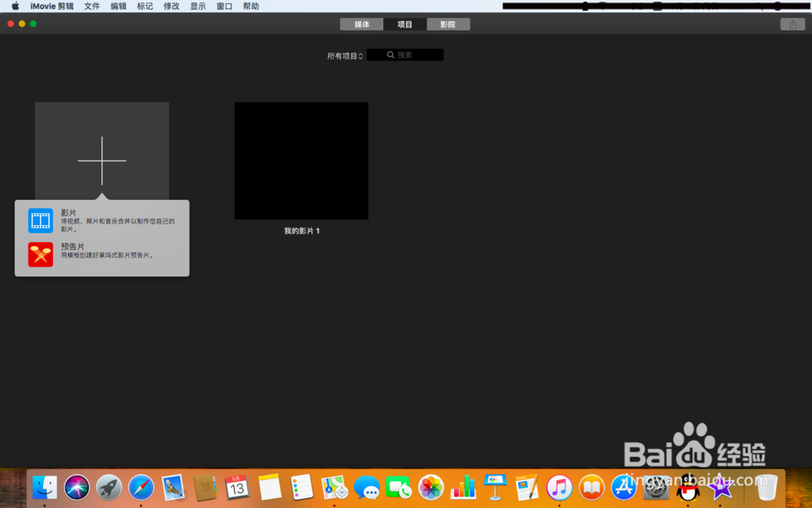Launch Safari from the Dock
812x508 pixels.
click(140, 487)
